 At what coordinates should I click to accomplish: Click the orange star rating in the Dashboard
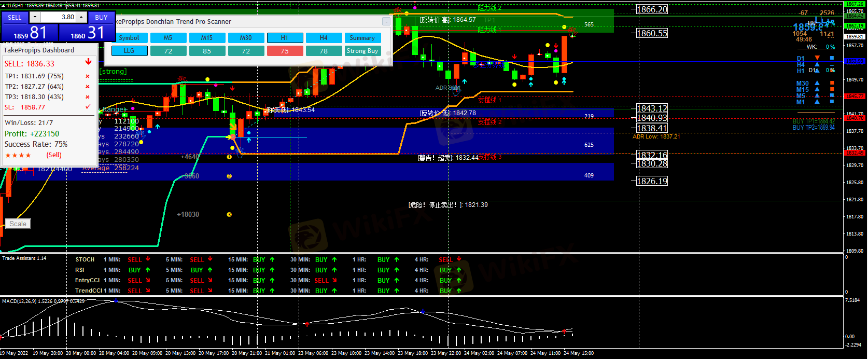coord(18,155)
